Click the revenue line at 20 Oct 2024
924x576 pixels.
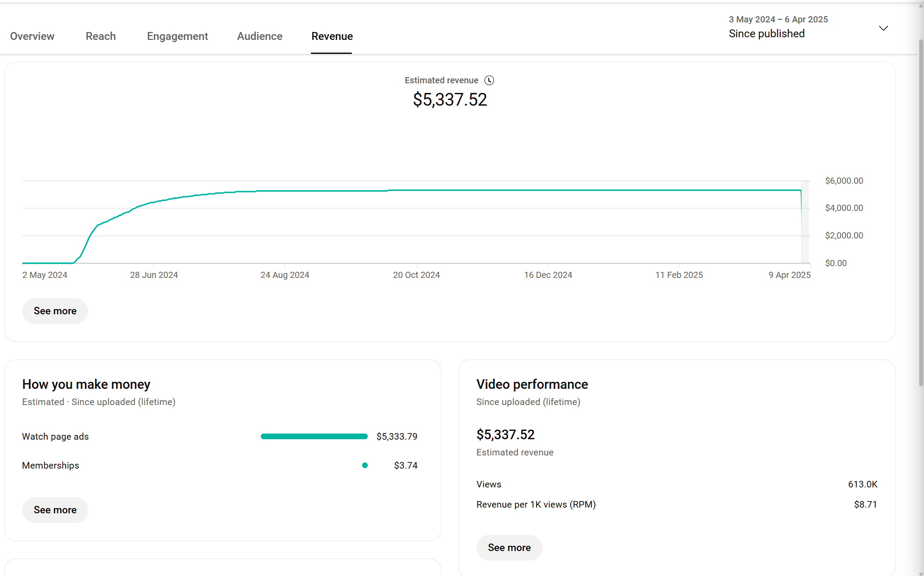coord(416,190)
